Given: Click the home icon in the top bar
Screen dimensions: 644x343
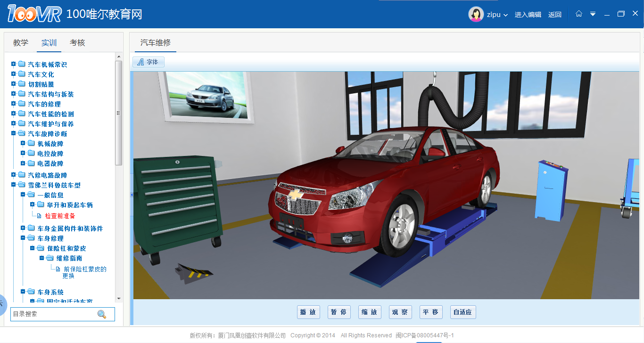Looking at the screenshot, I should (579, 14).
